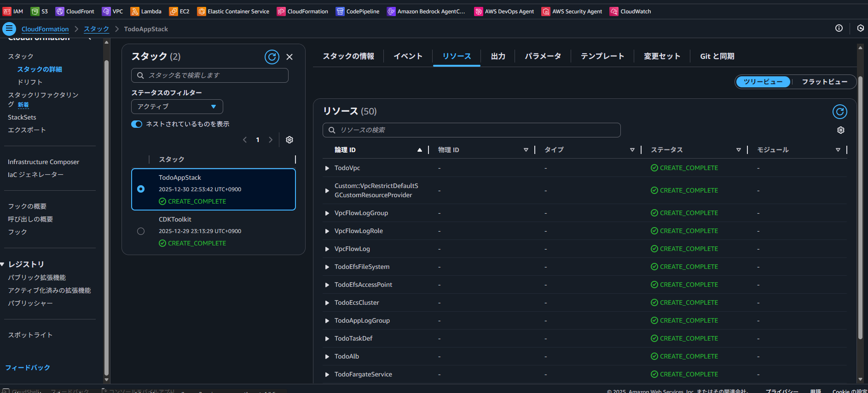Open the change sets tab
The height and width of the screenshot is (393, 868).
[x=662, y=56]
